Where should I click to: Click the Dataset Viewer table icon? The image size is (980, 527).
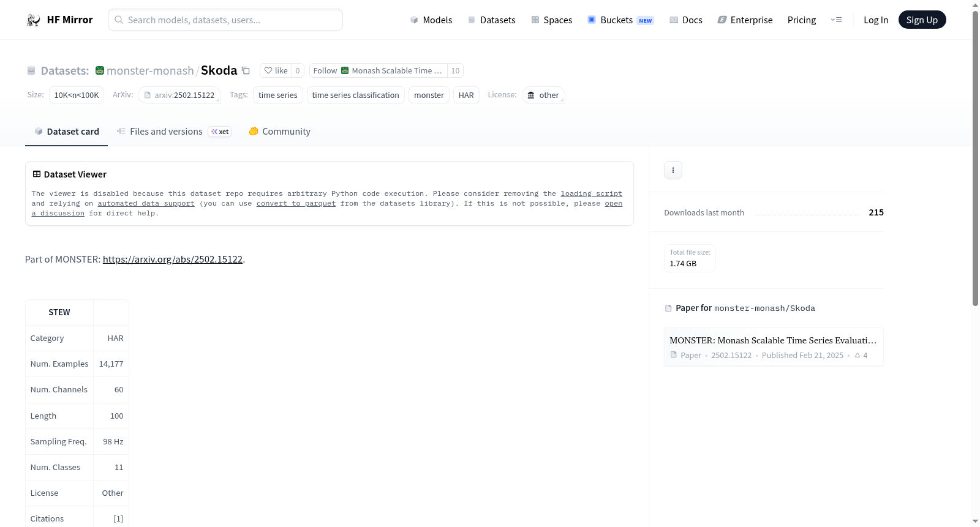coord(37,174)
